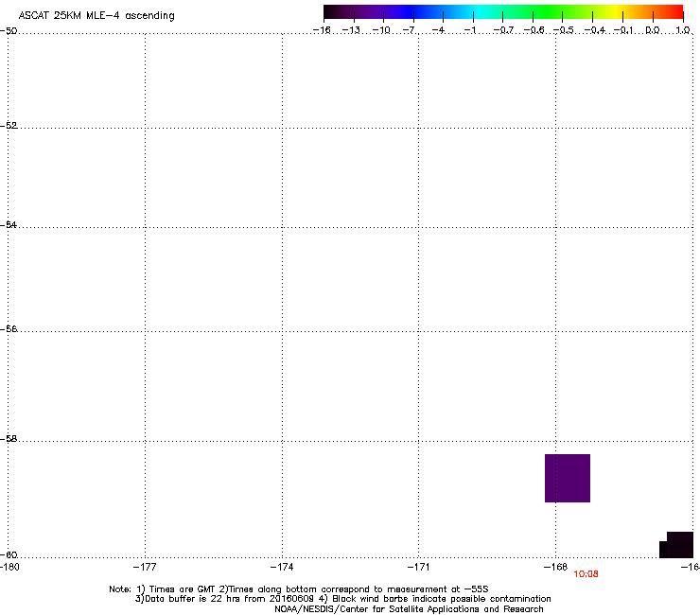Screen dimensions: 700x615
Task: Click the -60 latitude axis label
Action: (9, 555)
